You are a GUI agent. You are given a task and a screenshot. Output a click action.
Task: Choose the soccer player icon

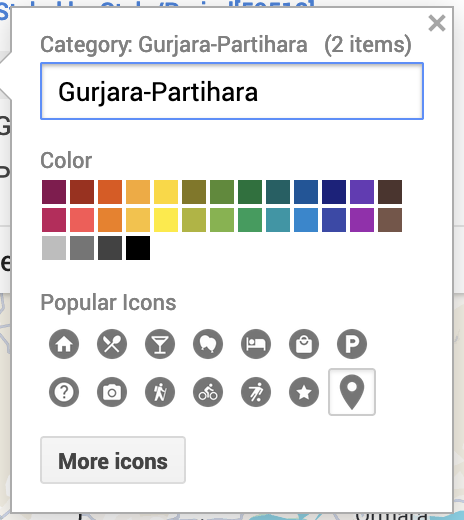[x=256, y=392]
